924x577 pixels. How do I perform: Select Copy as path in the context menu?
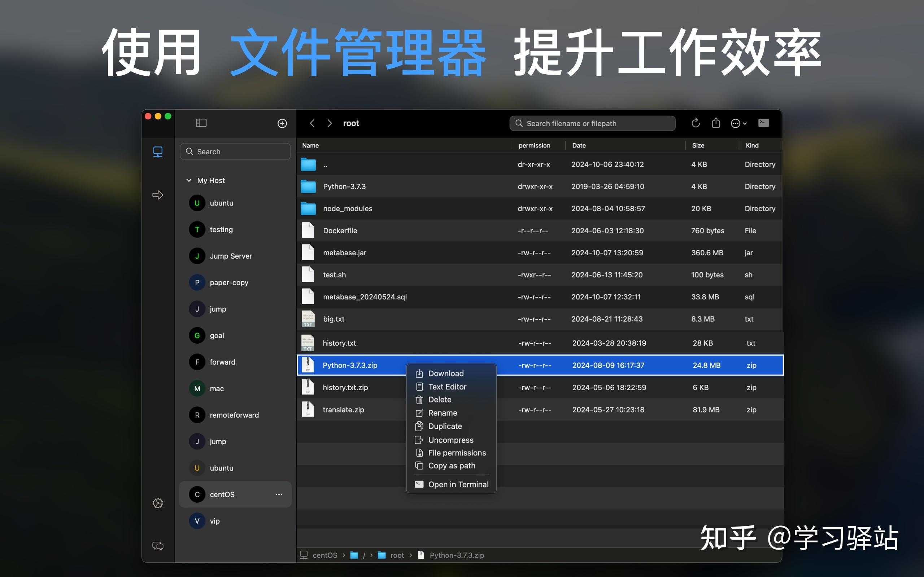(x=452, y=466)
